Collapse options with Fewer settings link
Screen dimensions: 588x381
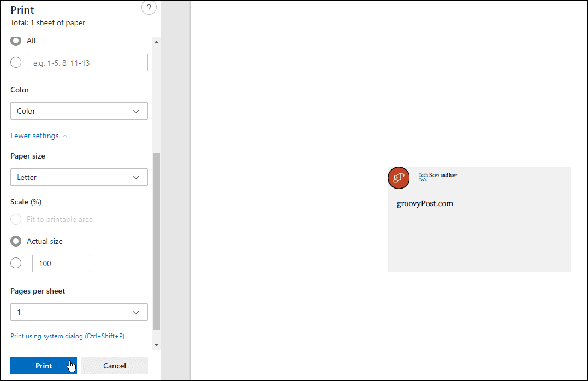39,136
